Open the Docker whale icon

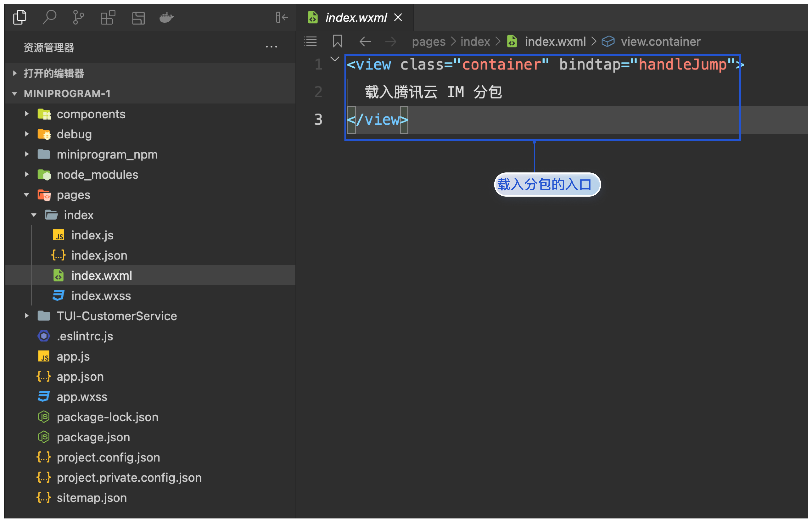(167, 17)
